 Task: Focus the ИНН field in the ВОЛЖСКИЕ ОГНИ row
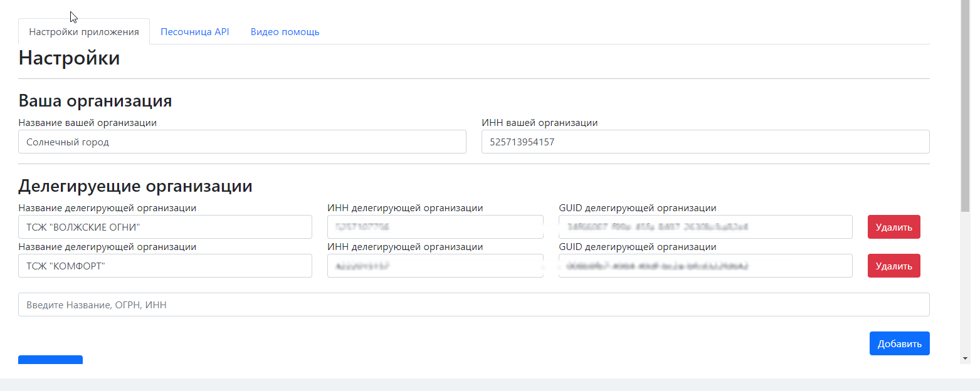(x=435, y=227)
